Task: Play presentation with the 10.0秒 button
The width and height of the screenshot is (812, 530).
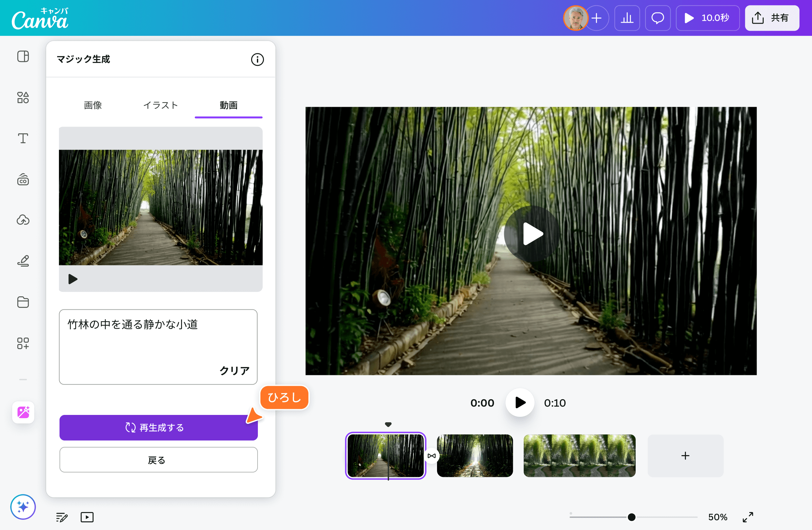Action: 708,18
